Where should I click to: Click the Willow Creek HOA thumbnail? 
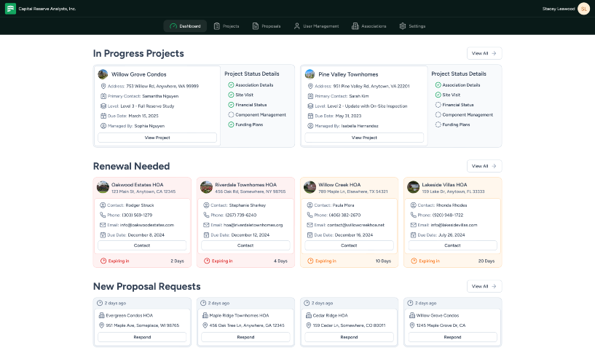pyautogui.click(x=310, y=187)
